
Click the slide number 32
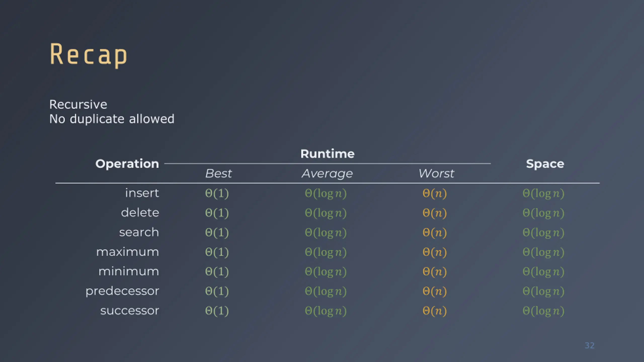[590, 346]
